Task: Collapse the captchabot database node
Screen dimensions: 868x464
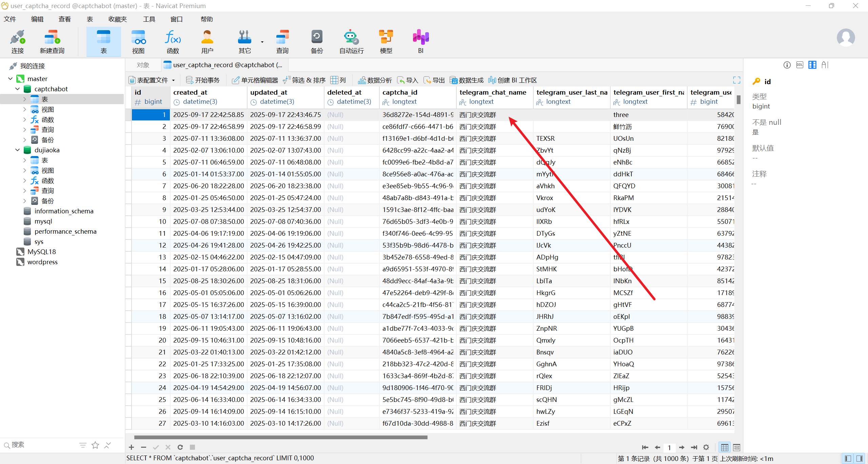Action: (18, 89)
